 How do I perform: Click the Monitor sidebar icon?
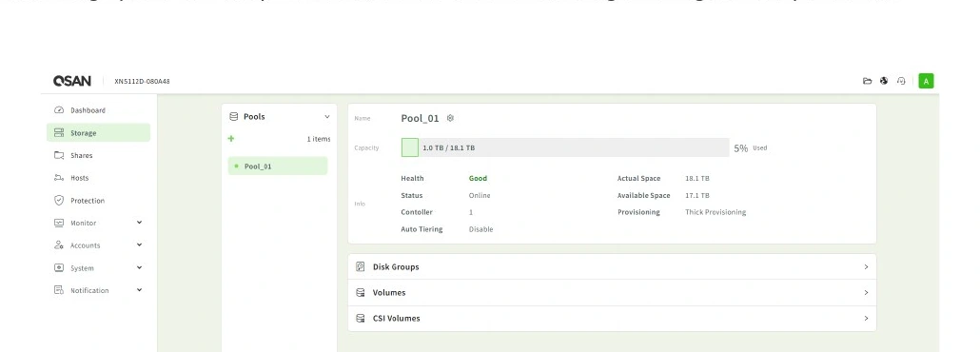pos(59,223)
